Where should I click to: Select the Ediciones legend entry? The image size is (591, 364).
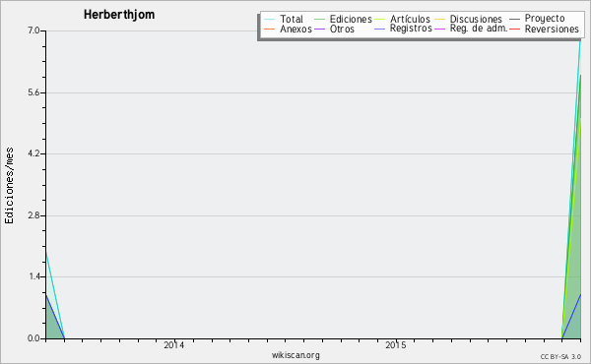(x=343, y=19)
